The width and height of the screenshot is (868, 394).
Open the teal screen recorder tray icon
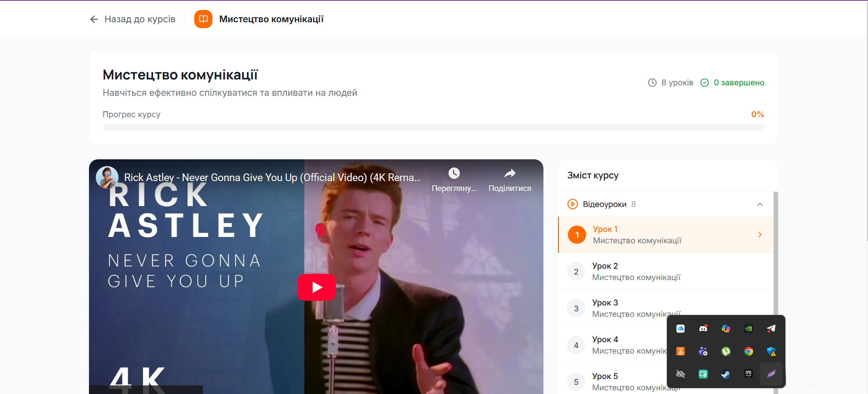coord(703,374)
